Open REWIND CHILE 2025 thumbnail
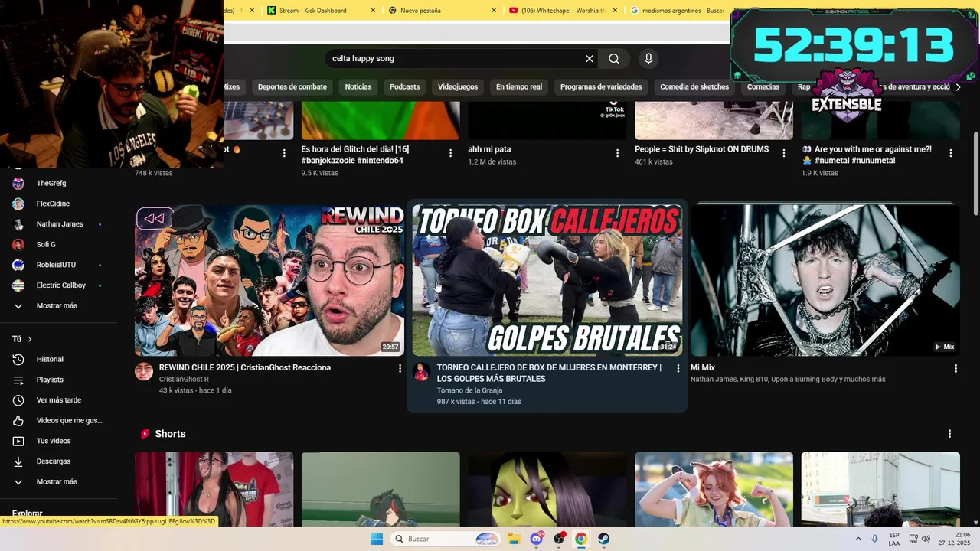The image size is (980, 551). click(x=269, y=280)
